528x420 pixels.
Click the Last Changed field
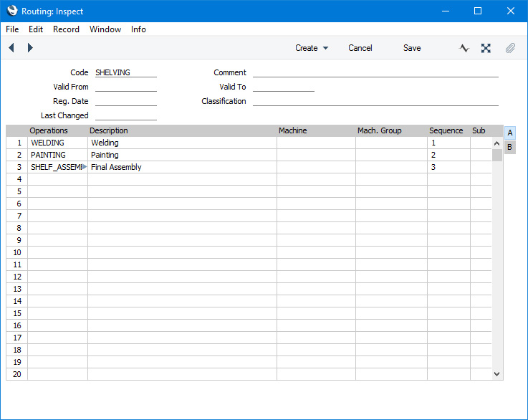pos(126,115)
